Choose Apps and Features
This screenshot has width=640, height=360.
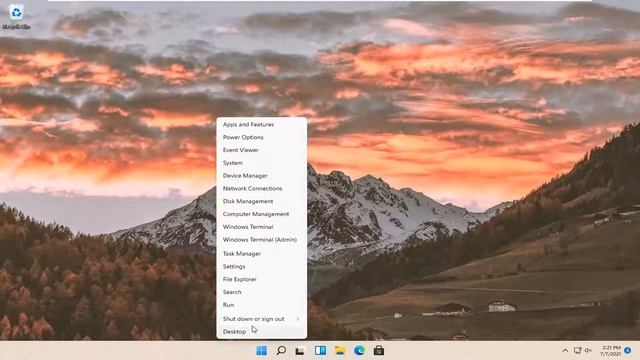262,124
